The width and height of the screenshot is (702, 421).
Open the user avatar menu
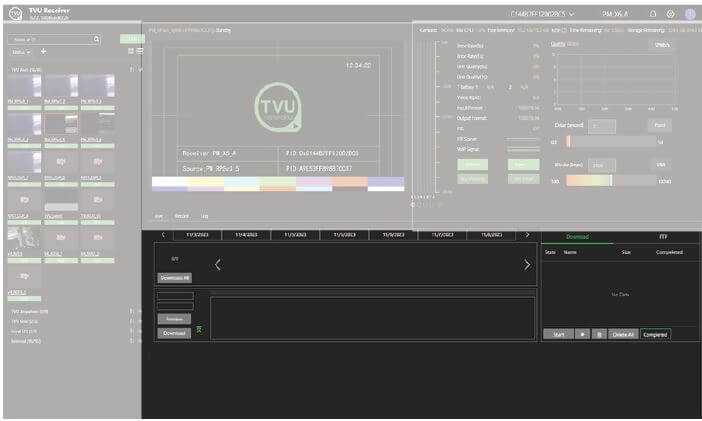pos(690,14)
